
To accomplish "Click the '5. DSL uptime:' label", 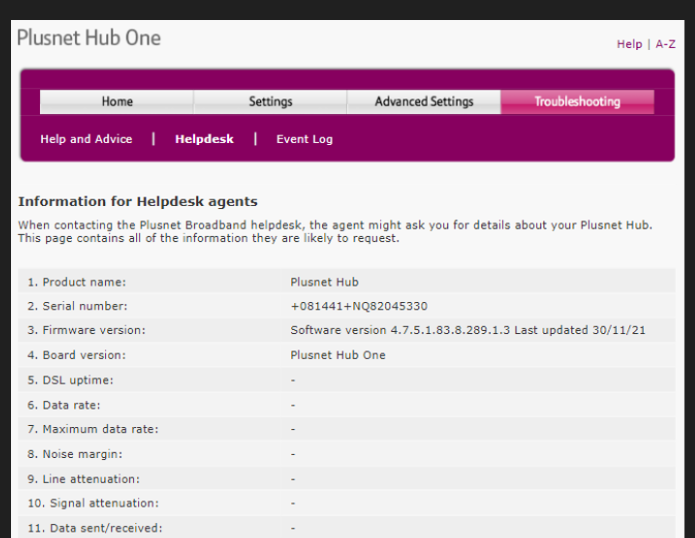I will 70,380.
